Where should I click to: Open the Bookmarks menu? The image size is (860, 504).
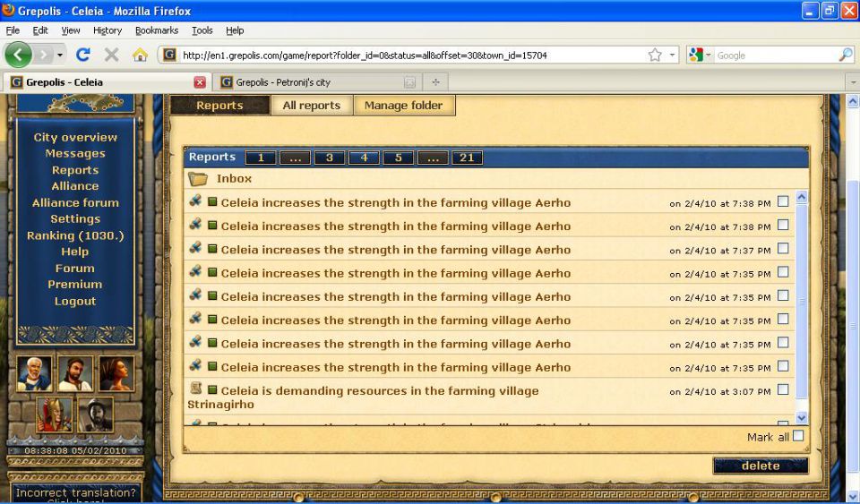[156, 30]
